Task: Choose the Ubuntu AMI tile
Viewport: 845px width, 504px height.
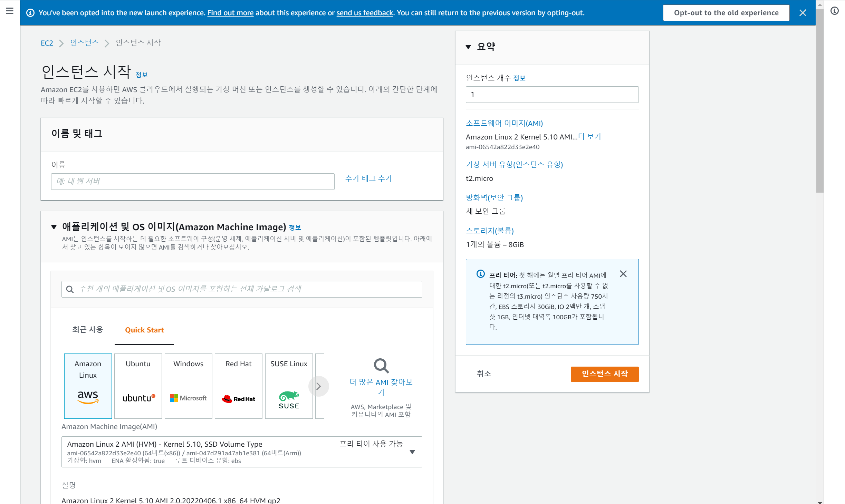Action: tap(138, 386)
